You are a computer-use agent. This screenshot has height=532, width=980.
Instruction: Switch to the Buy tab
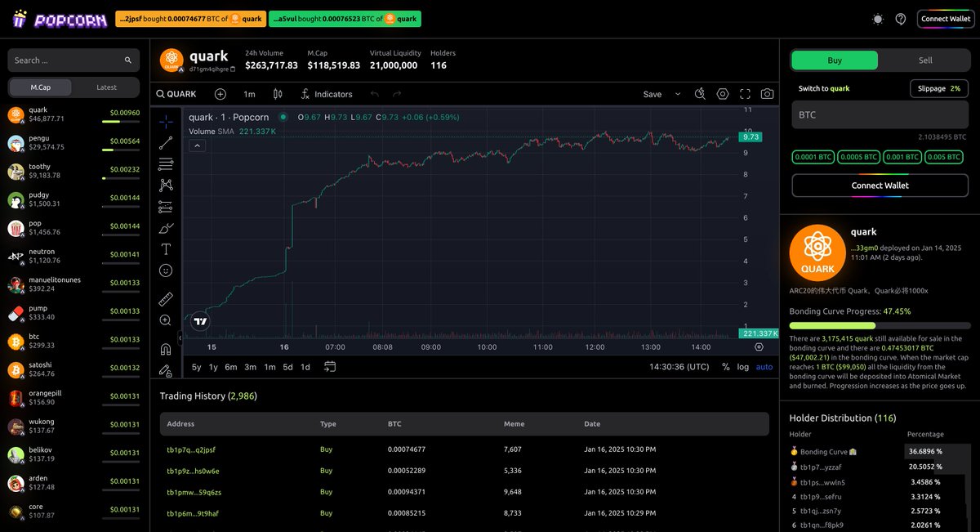tap(835, 60)
